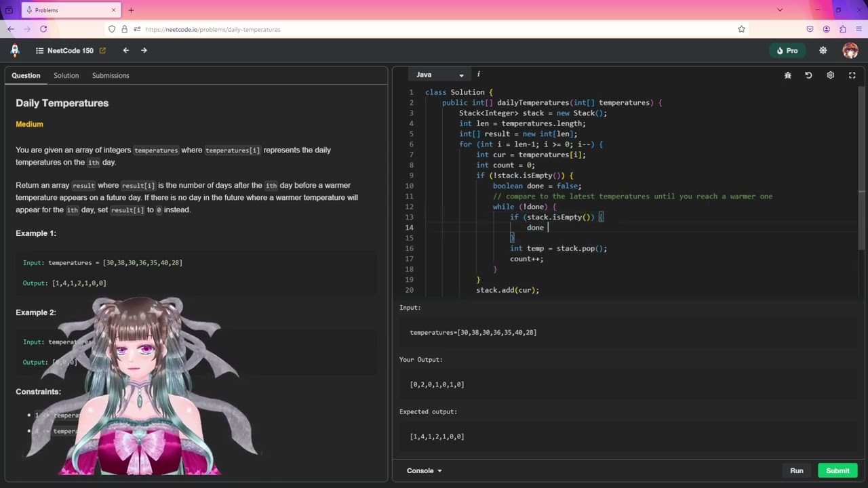Expand the Console dropdown
This screenshot has height=488, width=868.
pyautogui.click(x=424, y=470)
